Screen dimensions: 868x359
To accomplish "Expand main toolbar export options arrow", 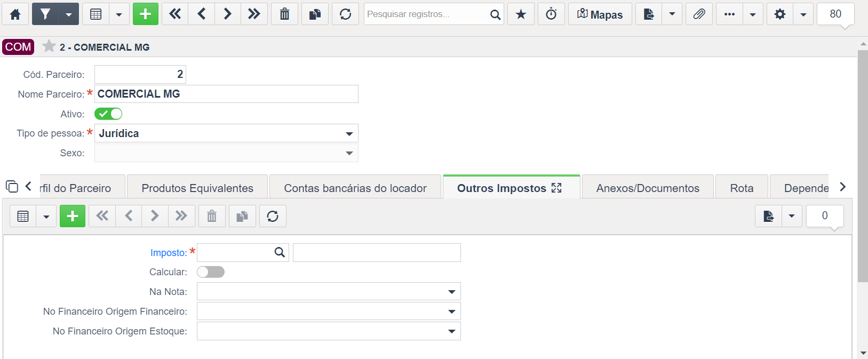I will tap(672, 14).
